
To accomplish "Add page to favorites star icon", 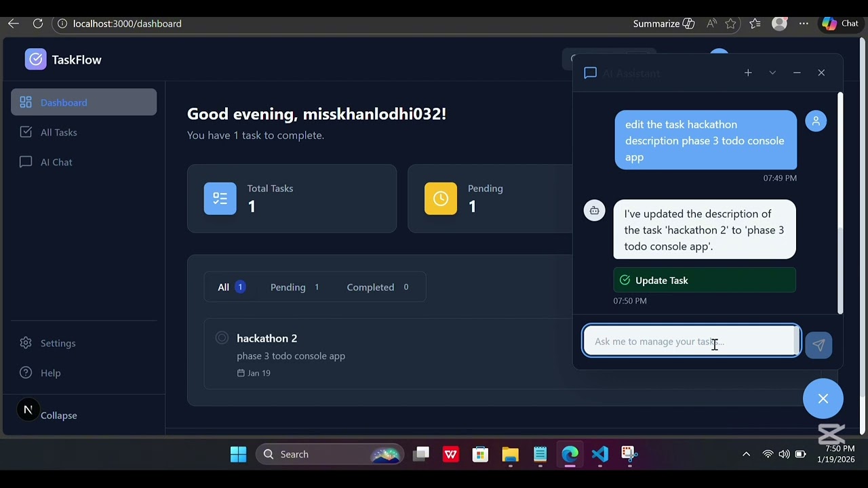I will pos(730,24).
